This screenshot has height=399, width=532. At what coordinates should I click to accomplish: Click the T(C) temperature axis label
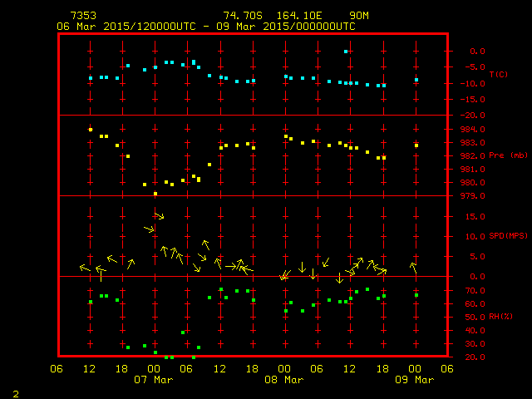(x=498, y=75)
